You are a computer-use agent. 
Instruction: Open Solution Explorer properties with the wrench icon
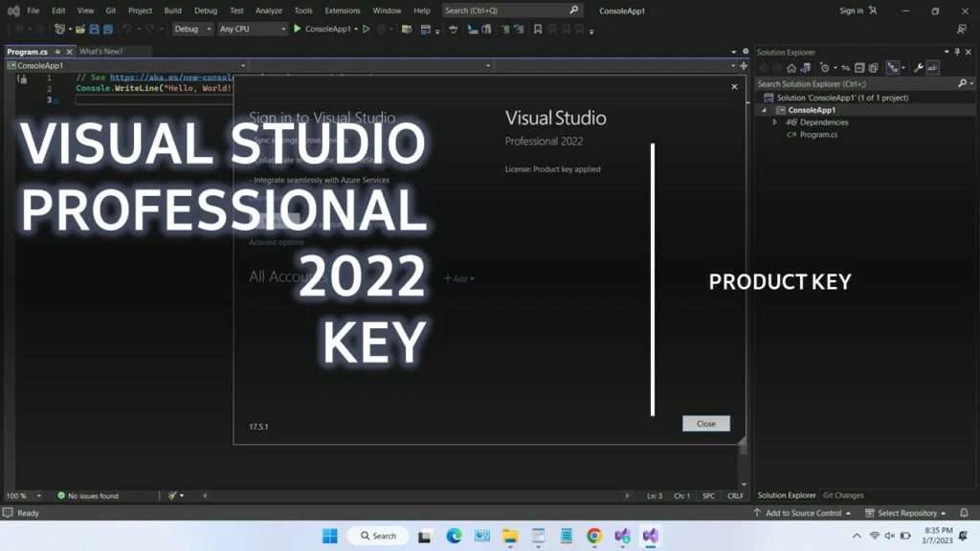[x=918, y=67]
